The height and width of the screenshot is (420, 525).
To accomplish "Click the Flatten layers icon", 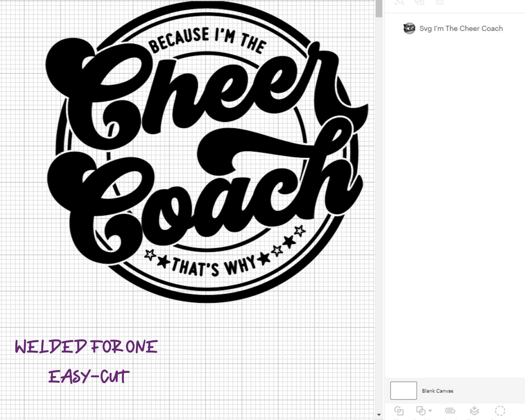I will 474,411.
